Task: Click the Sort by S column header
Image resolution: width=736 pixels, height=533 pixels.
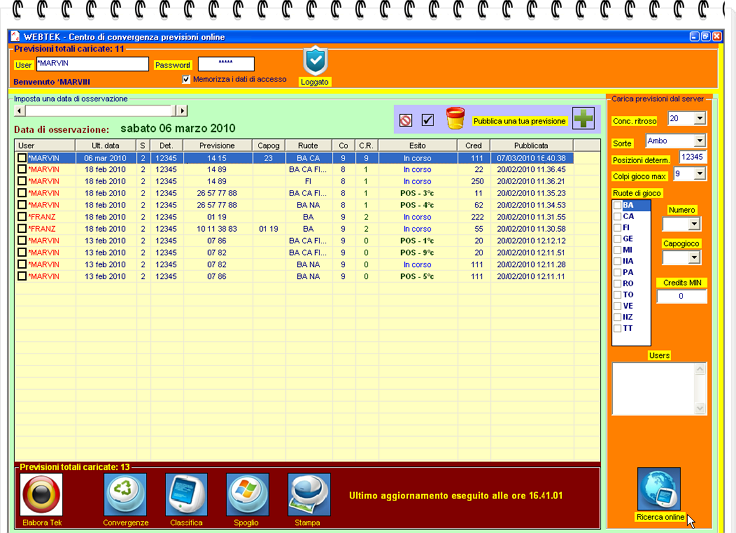Action: [143, 145]
